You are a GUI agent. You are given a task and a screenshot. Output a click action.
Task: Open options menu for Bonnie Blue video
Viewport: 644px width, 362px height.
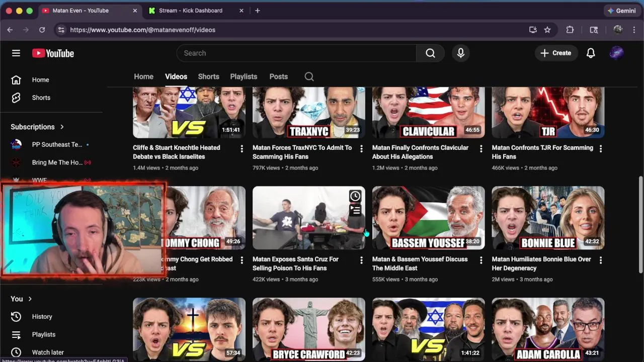click(600, 260)
